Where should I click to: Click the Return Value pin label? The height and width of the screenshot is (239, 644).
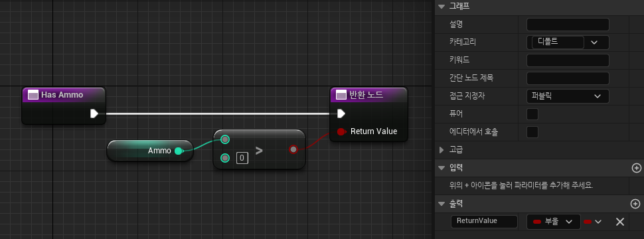pyautogui.click(x=374, y=131)
